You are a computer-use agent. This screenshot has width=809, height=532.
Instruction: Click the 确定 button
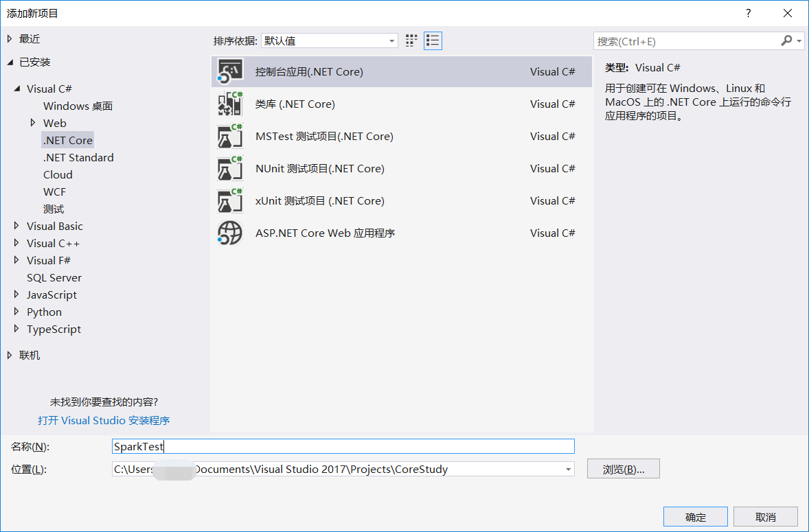[696, 517]
